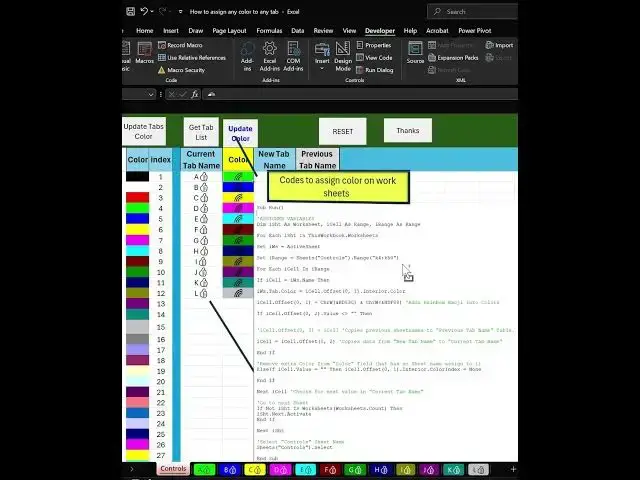Screen dimensions: 640x480
Task: Switch to magenta sheet tab D
Action: (x=280, y=470)
